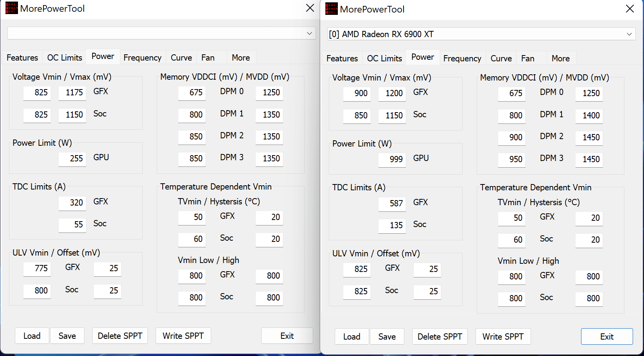
Task: Click GFX Vmax field showing 1175
Action: tap(72, 93)
